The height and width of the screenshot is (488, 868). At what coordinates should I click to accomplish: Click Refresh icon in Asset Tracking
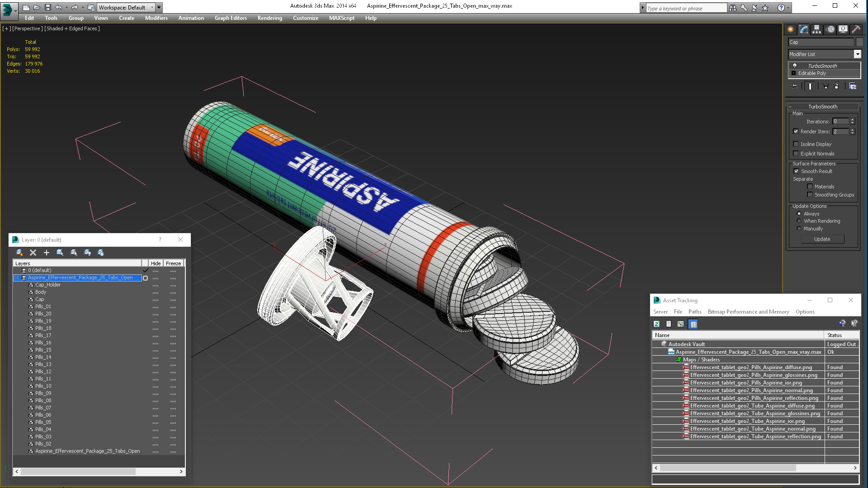point(656,324)
